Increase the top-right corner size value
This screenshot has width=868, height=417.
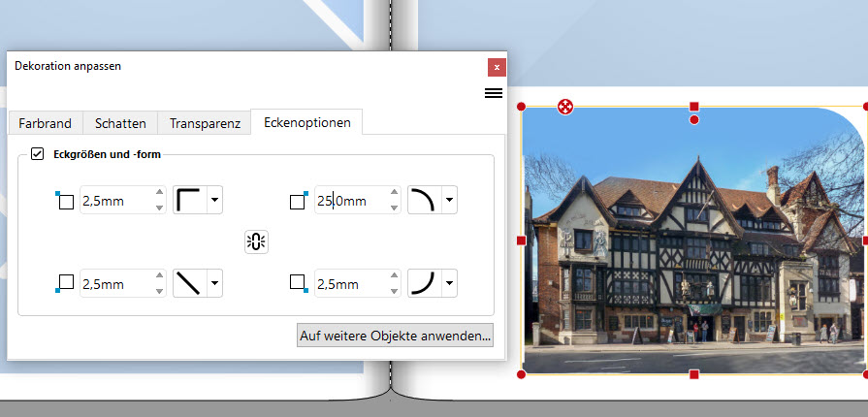point(394,192)
